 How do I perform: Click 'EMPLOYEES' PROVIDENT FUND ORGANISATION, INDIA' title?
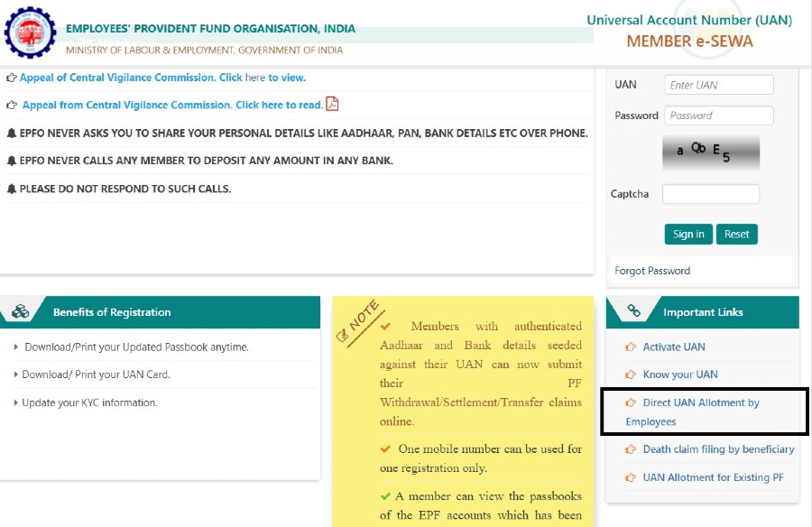pyautogui.click(x=210, y=29)
